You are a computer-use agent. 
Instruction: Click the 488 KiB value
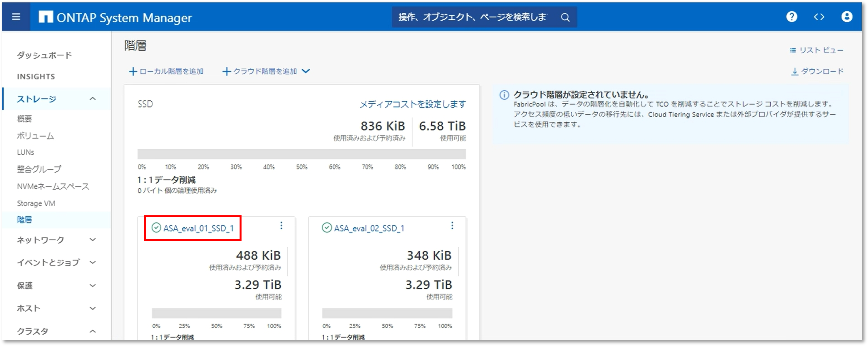click(258, 255)
